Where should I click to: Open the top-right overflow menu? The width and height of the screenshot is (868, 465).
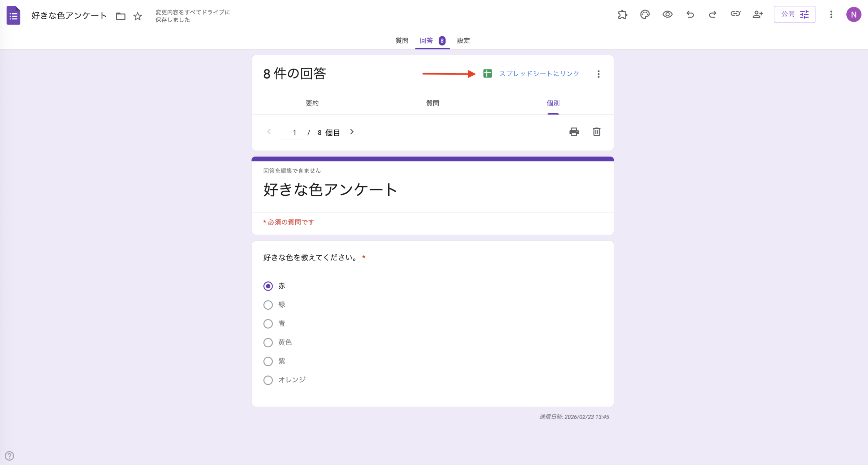831,15
